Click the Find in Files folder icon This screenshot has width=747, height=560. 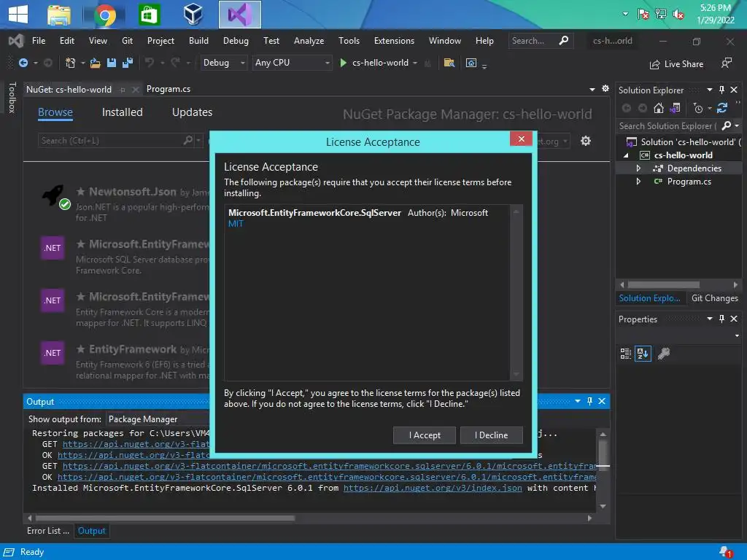449,63
